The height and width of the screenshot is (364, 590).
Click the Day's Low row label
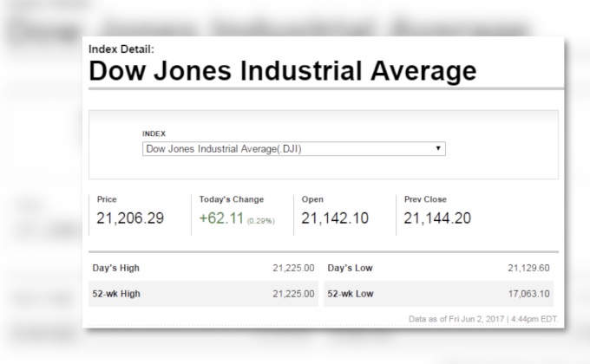click(x=351, y=268)
